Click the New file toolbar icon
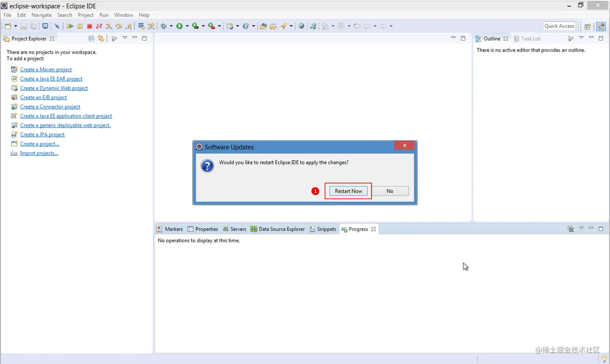Screen dimensions: 610x364 [x=8, y=26]
